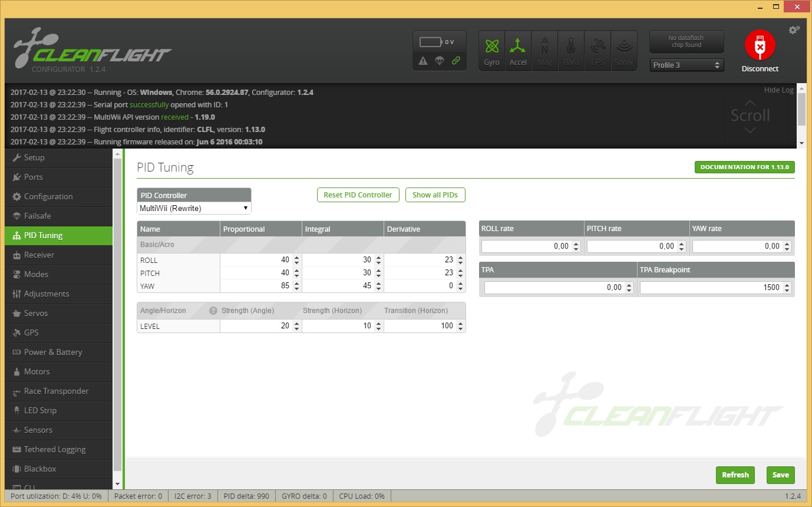Open the GPS tab in the sidebar
812x507 pixels.
tap(58, 333)
